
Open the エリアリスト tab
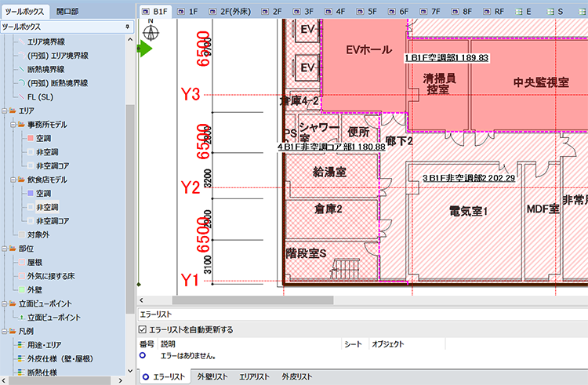click(255, 377)
